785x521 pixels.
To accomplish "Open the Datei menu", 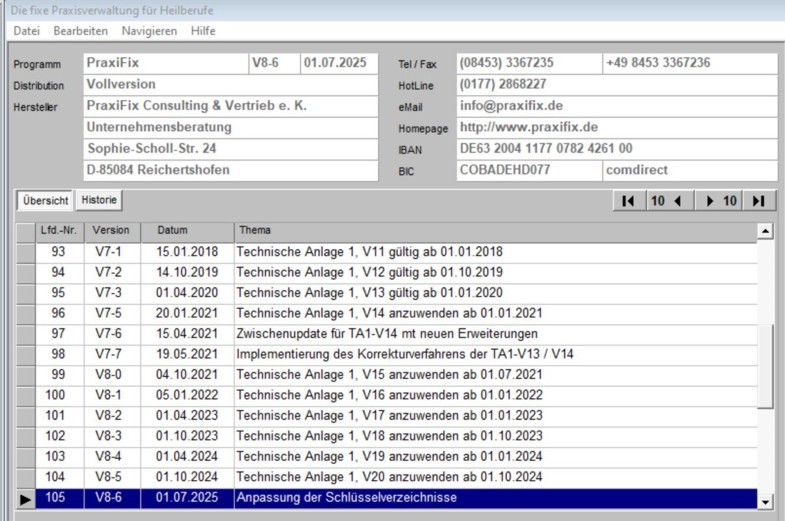I will pos(27,31).
